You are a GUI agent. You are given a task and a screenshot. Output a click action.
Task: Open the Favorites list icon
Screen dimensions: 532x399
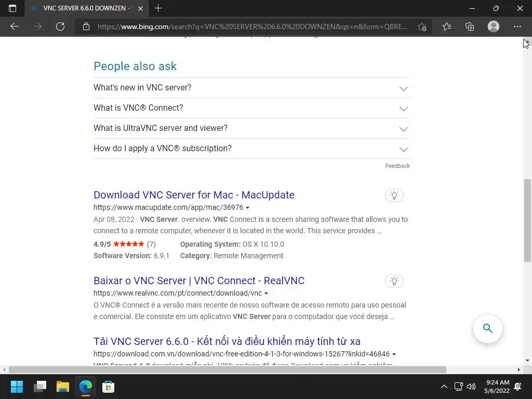447,26
